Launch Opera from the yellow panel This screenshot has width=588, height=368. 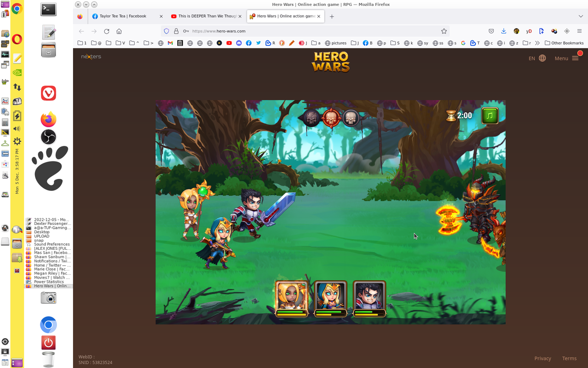click(x=17, y=39)
